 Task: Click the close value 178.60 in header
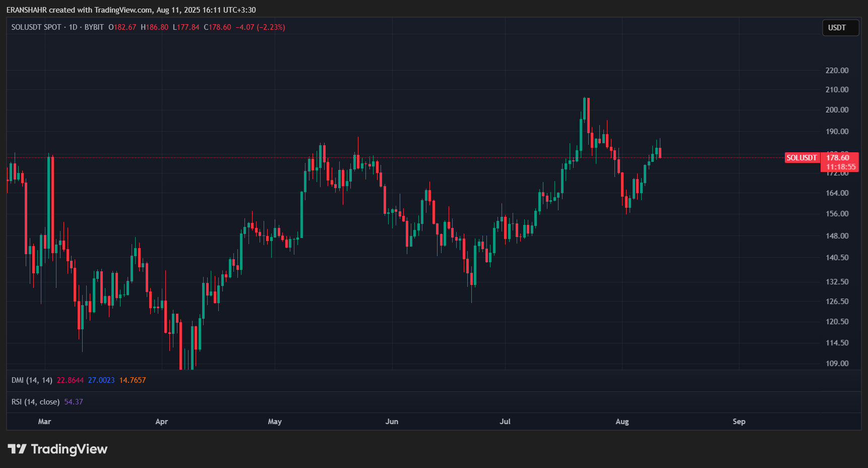click(x=220, y=27)
